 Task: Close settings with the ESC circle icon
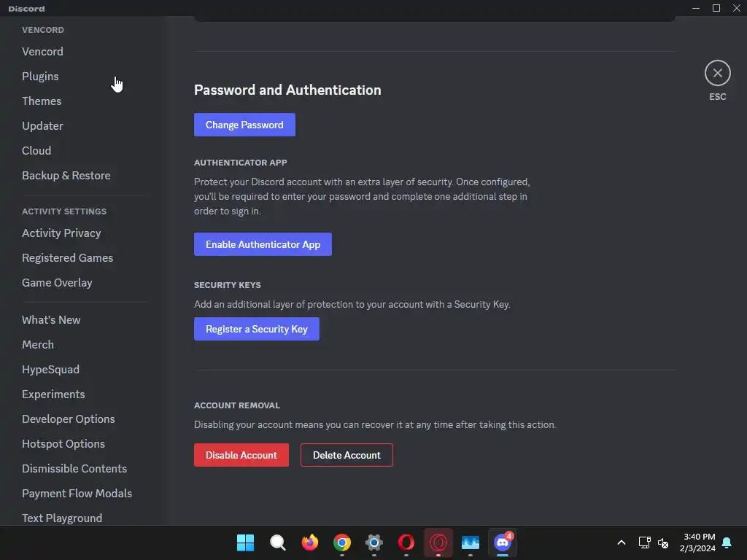(x=717, y=73)
